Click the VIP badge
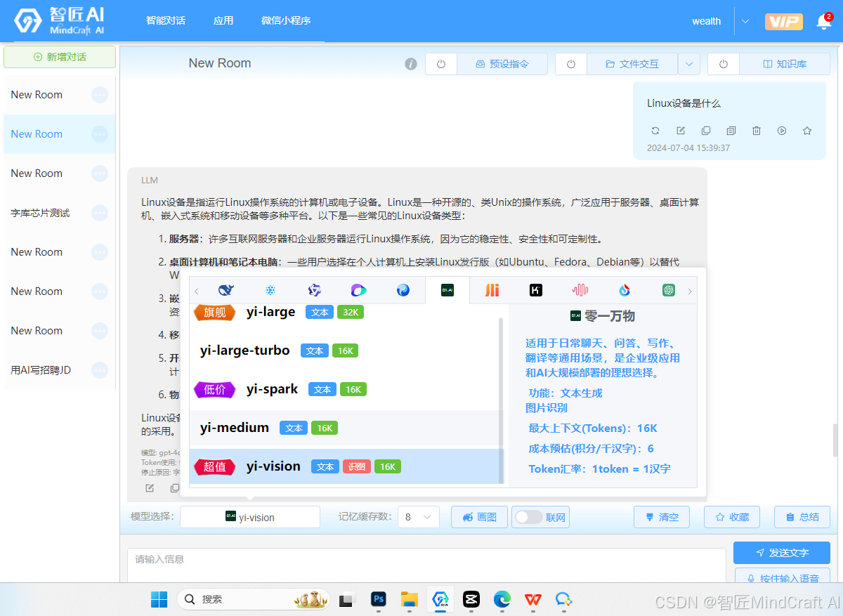Viewport: 843px width, 616px height. pyautogui.click(x=783, y=22)
